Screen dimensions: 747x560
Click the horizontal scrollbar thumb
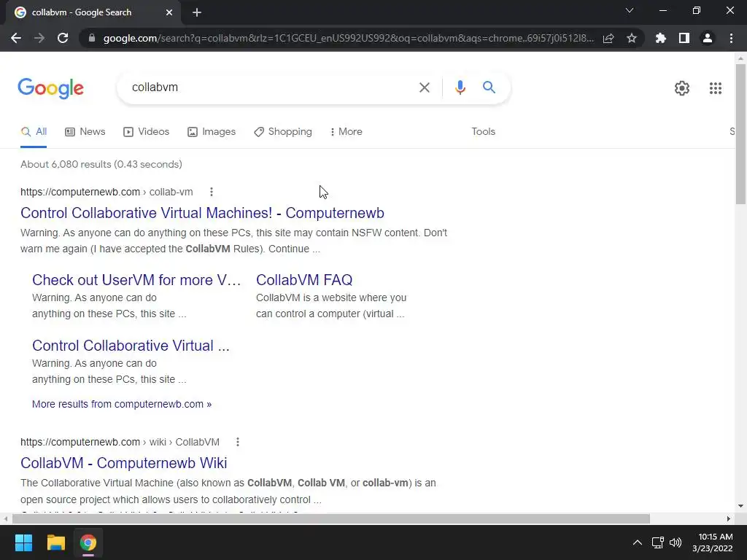330,518
